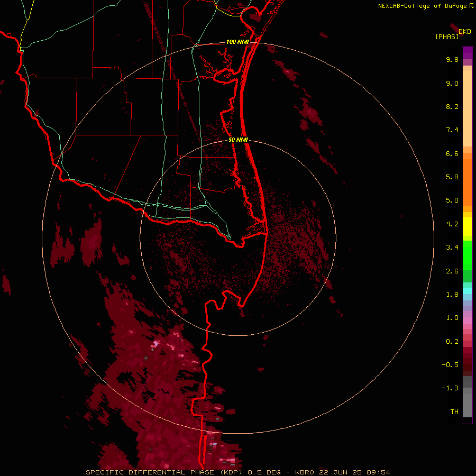Click the 2.6 value on the color scale
The image size is (476, 476).
[x=452, y=271]
